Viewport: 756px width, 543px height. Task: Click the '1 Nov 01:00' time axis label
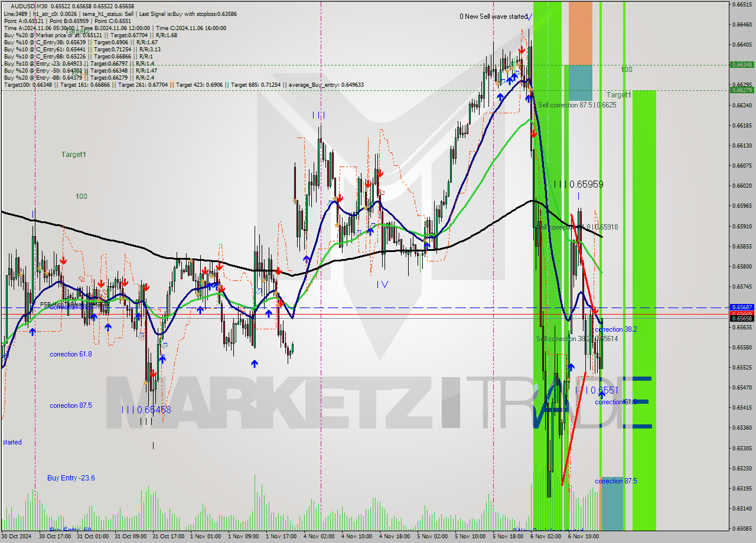click(206, 537)
